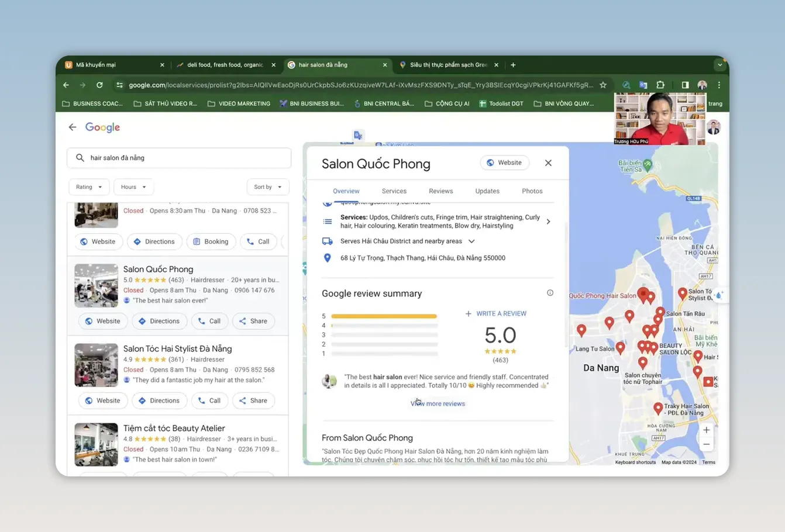
Task: Expand the Services list chevron
Action: point(548,222)
